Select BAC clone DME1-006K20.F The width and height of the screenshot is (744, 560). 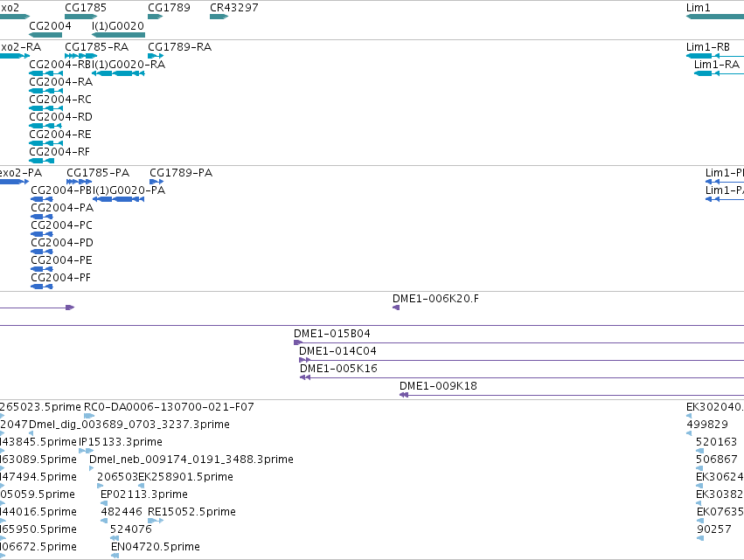pos(396,308)
